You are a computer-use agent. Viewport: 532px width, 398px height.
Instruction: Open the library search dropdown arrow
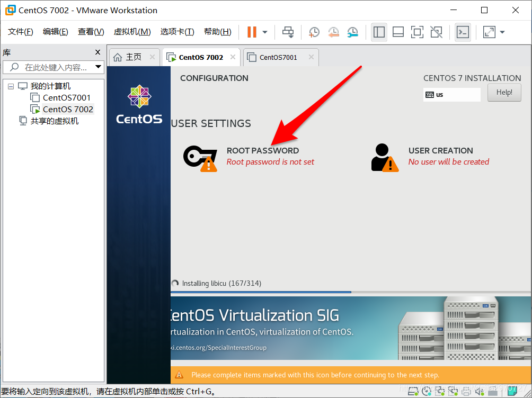[x=98, y=67]
